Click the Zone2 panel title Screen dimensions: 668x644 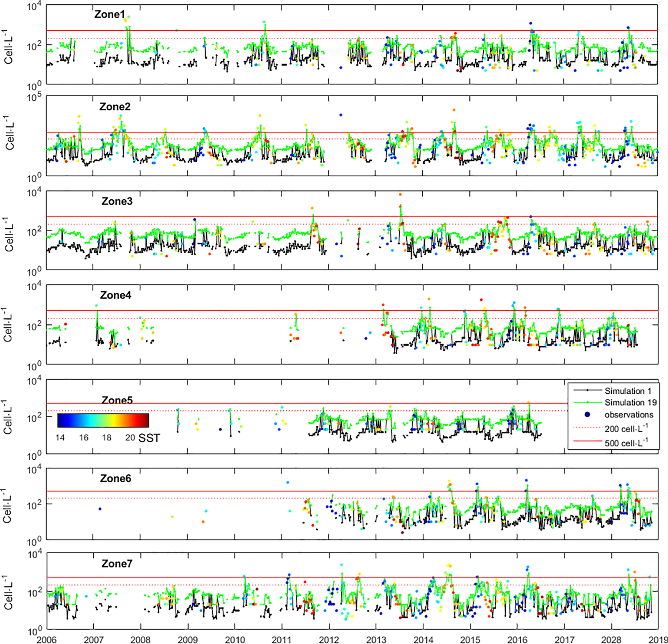(x=115, y=107)
